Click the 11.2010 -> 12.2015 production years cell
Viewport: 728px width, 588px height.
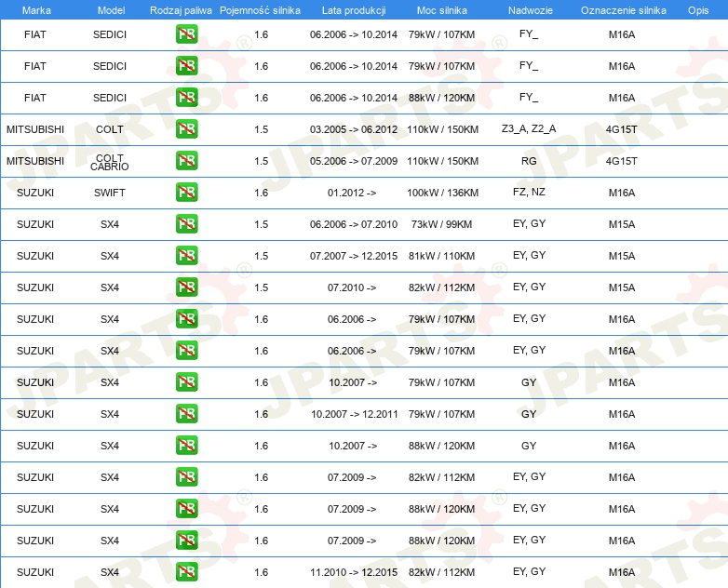354,572
